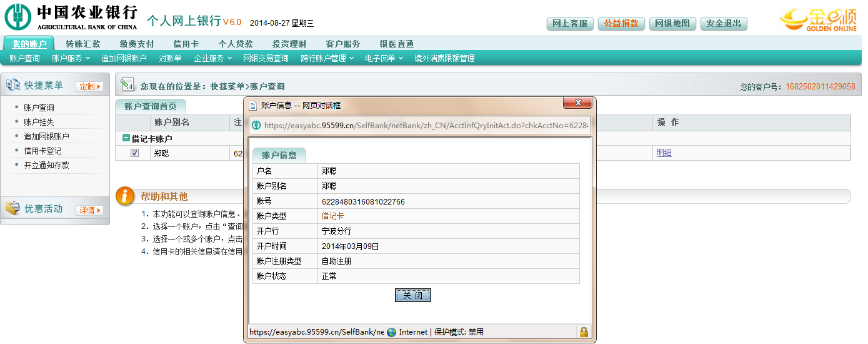Click the 优惠活动 panel icon
This screenshot has height=344, width=868.
pyautogui.click(x=12, y=209)
